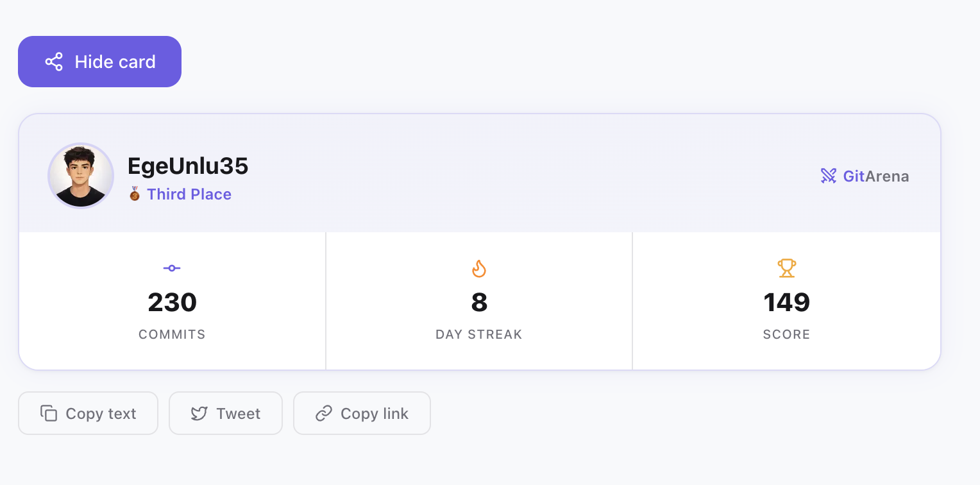
Task: Click the GitArena brand name text
Action: [876, 176]
